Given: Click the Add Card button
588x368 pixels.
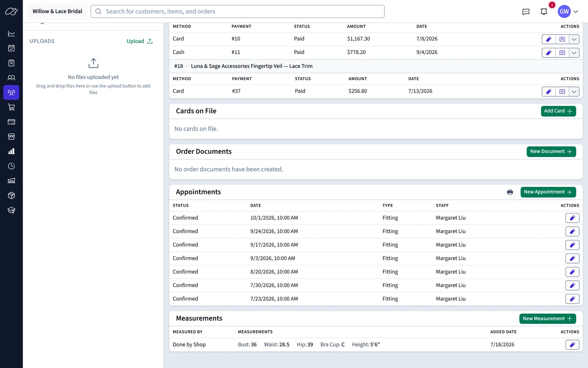Looking at the screenshot, I should pos(558,111).
